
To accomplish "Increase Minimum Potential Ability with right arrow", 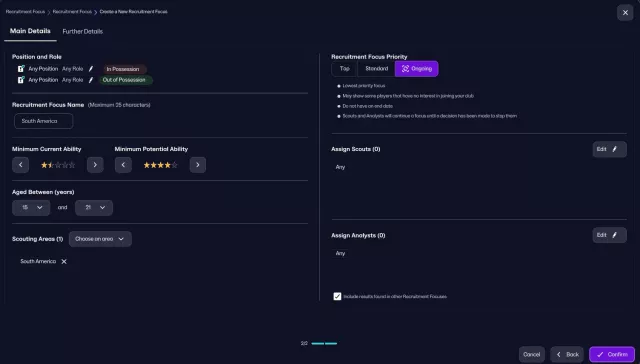I will (198, 165).
